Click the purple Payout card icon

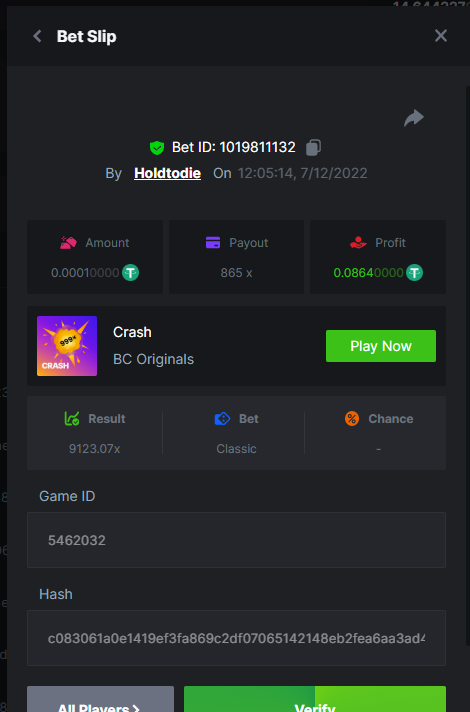coord(213,242)
